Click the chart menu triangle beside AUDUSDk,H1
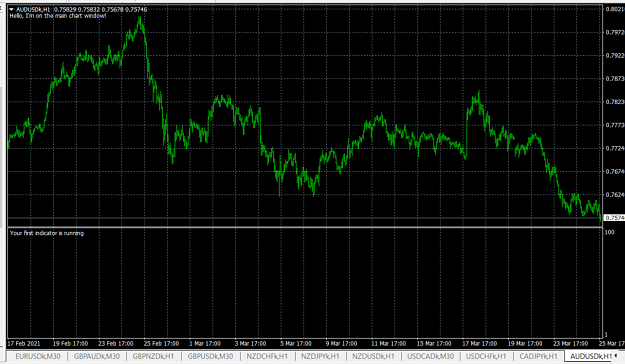The height and width of the screenshot is (364, 625). pyautogui.click(x=12, y=9)
